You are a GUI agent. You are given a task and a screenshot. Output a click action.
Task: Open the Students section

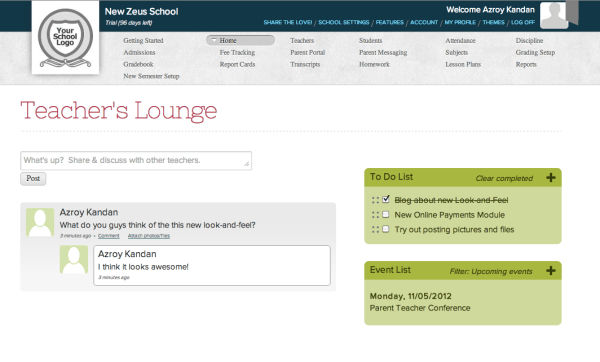370,41
